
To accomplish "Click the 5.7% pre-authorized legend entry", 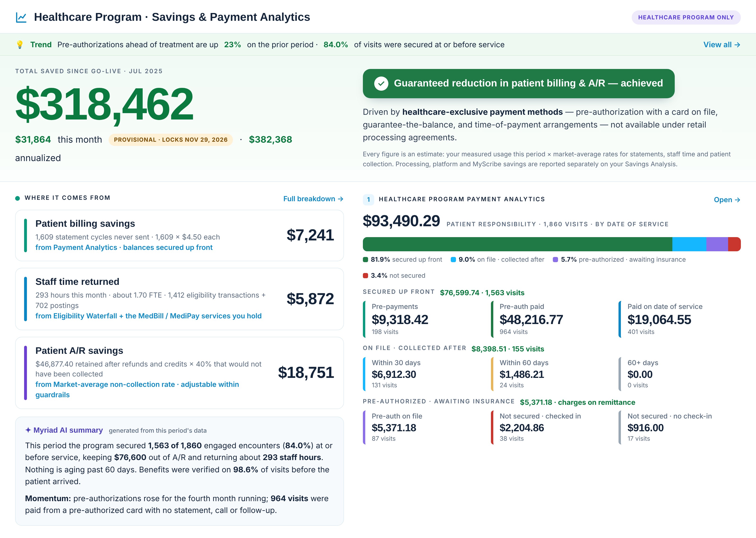I will (619, 259).
